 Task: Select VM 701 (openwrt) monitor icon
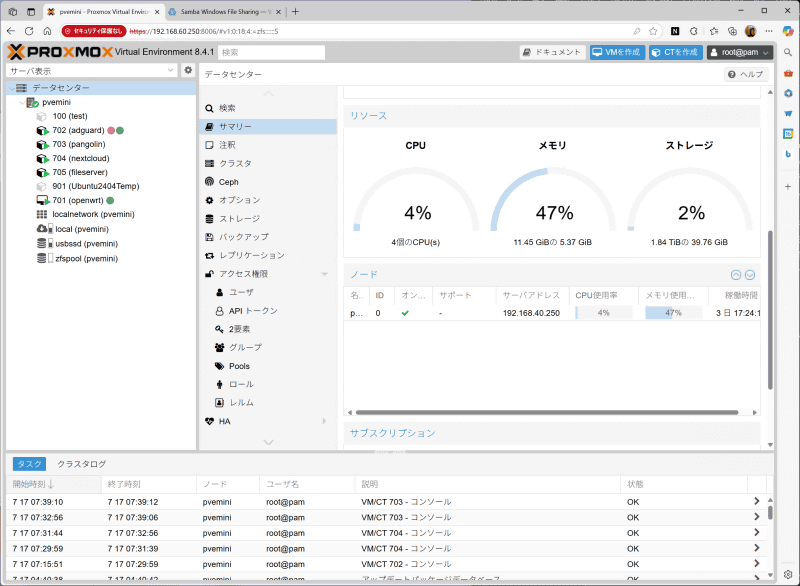(42, 200)
